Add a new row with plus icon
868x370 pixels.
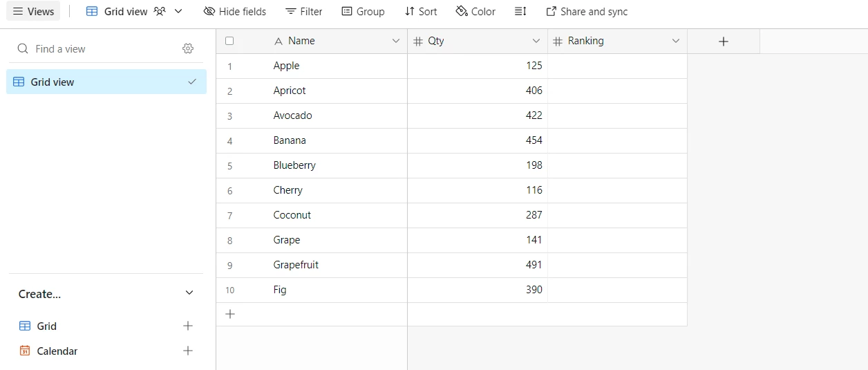[x=230, y=314]
